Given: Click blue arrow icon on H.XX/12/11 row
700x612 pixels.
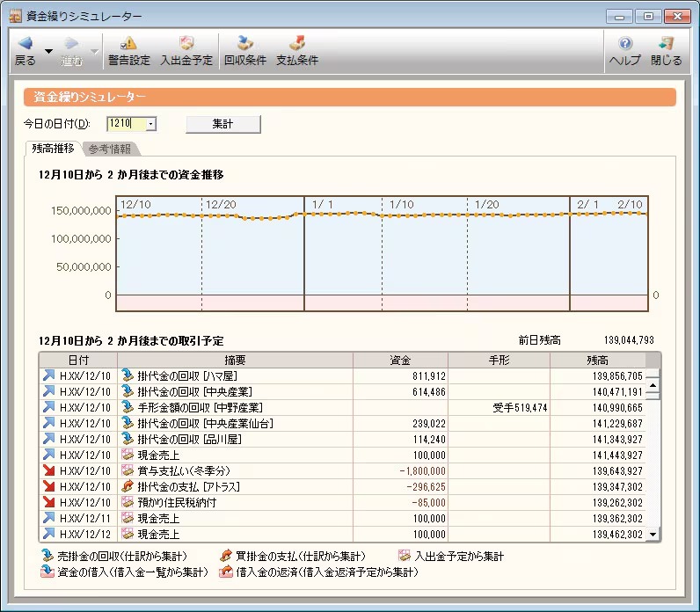Looking at the screenshot, I should click(x=48, y=518).
